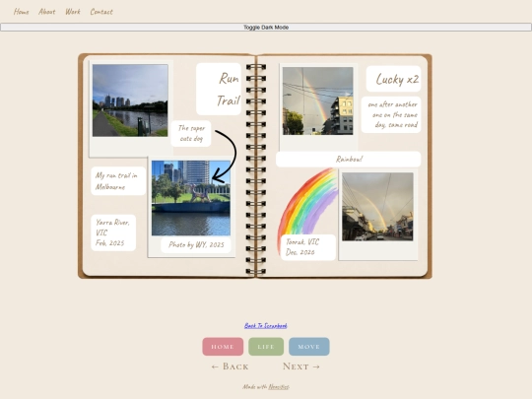
Task: Open the Work navigation link
Action: (x=73, y=12)
